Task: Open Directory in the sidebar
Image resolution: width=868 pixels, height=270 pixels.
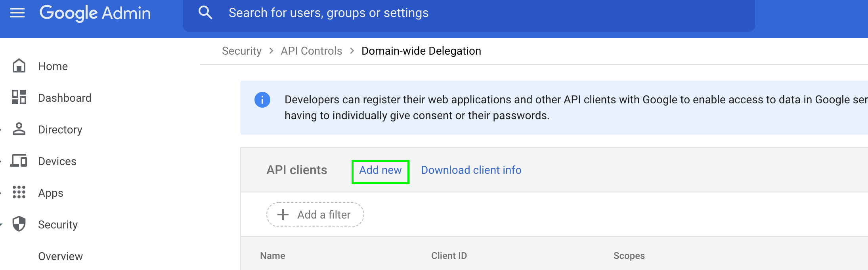Action: pos(60,129)
